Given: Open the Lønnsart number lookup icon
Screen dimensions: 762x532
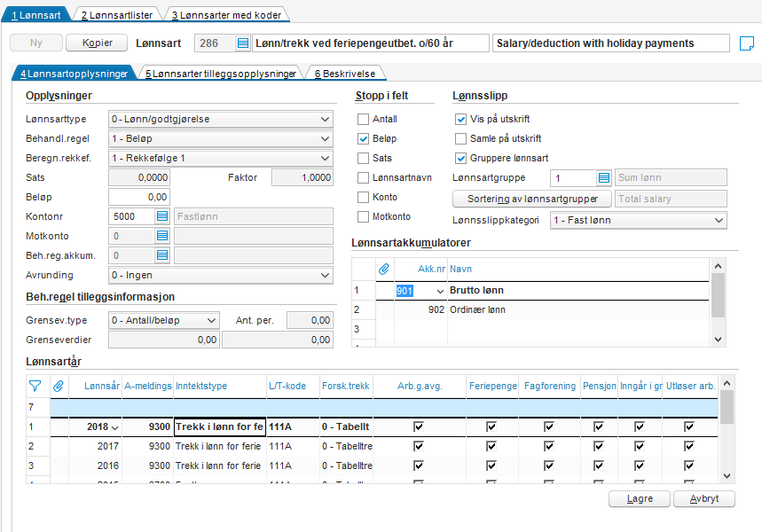Looking at the screenshot, I should tap(243, 43).
